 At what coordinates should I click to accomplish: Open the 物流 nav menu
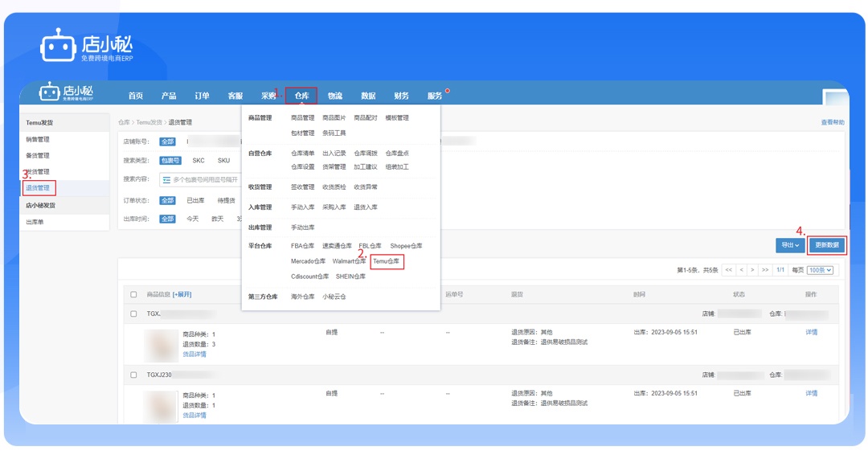point(335,96)
